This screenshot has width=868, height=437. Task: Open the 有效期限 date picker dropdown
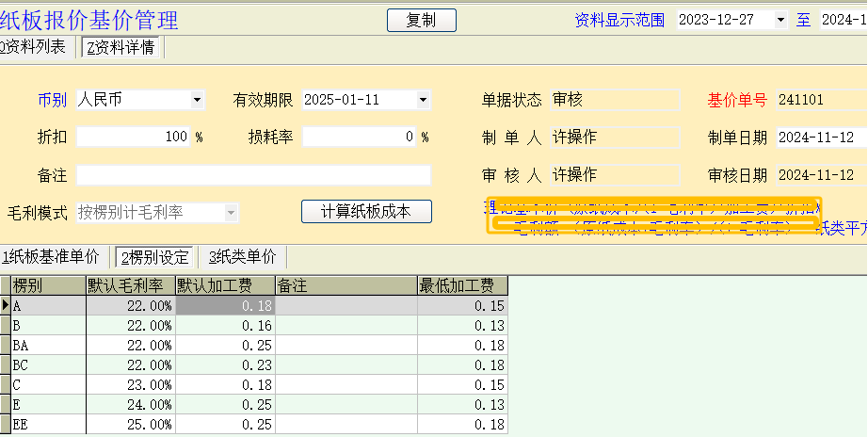(423, 100)
